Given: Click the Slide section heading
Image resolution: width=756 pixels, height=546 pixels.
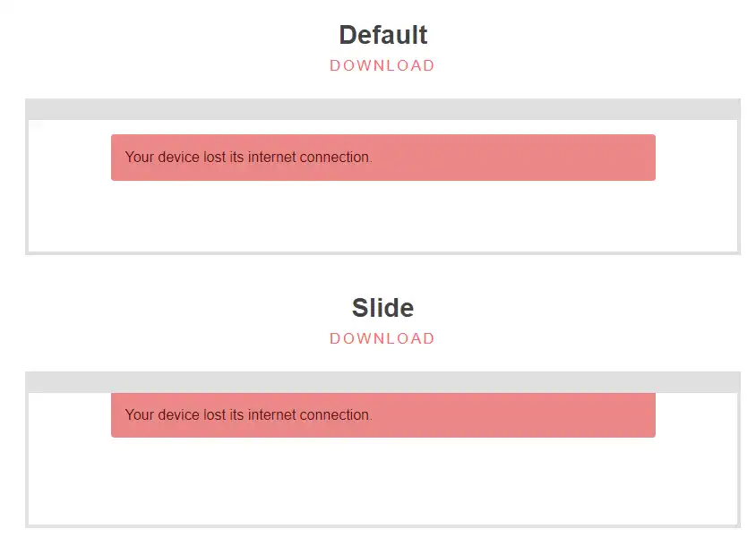Looking at the screenshot, I should coord(382,308).
